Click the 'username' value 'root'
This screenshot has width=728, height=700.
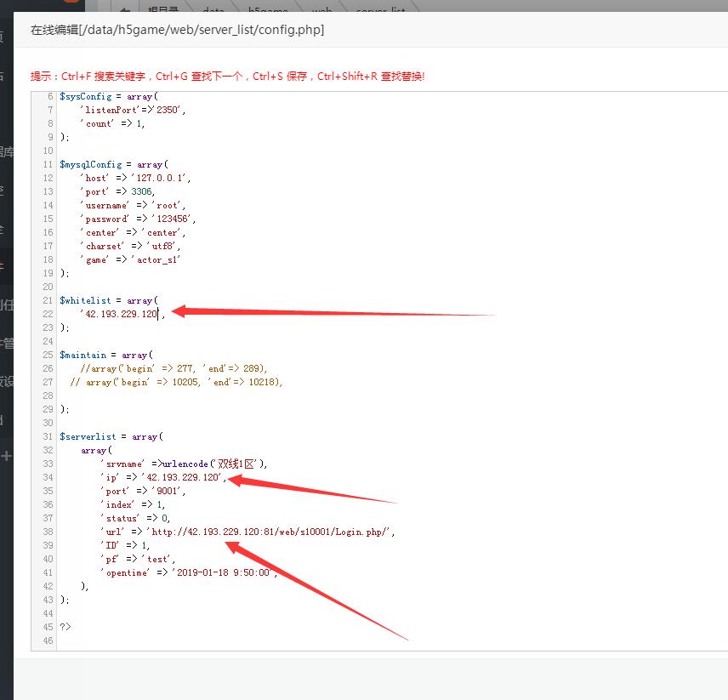click(x=168, y=205)
